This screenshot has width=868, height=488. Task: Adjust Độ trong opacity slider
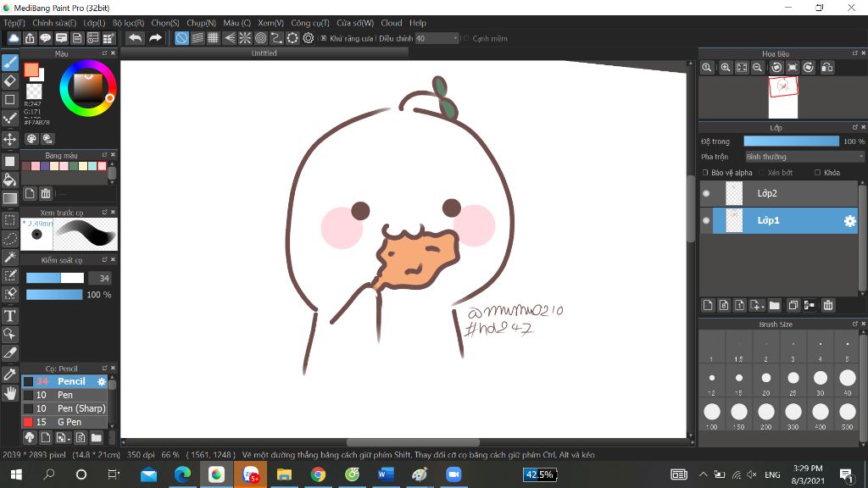pyautogui.click(x=792, y=141)
